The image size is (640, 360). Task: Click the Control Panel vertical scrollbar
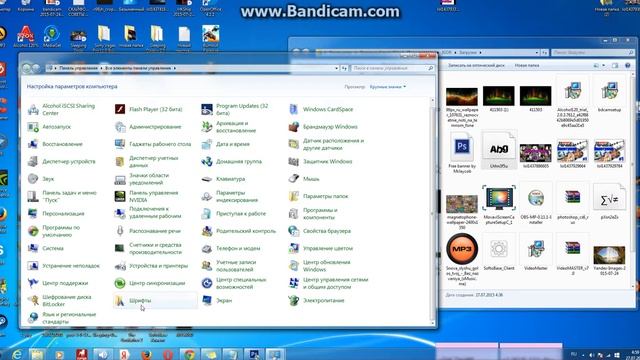point(433,211)
